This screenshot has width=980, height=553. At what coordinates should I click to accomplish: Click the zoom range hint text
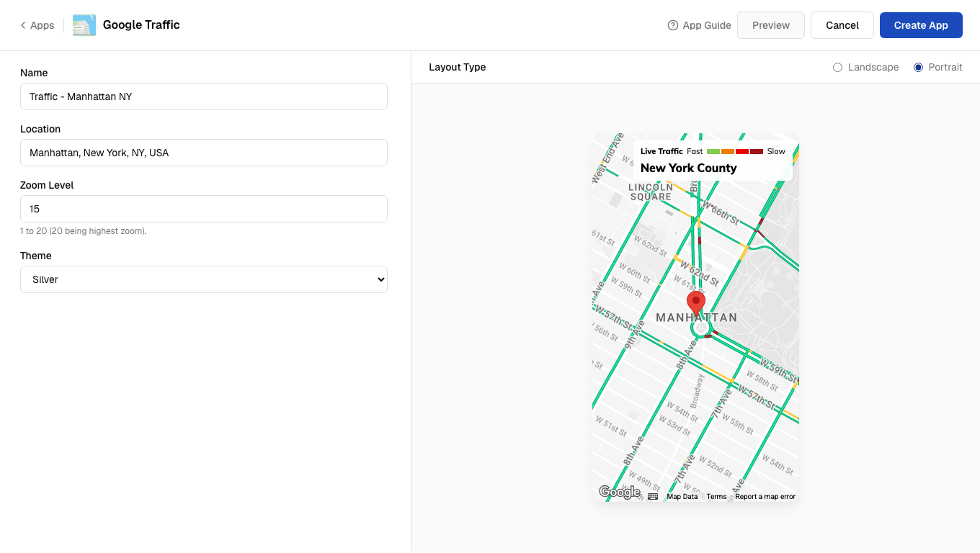84,231
